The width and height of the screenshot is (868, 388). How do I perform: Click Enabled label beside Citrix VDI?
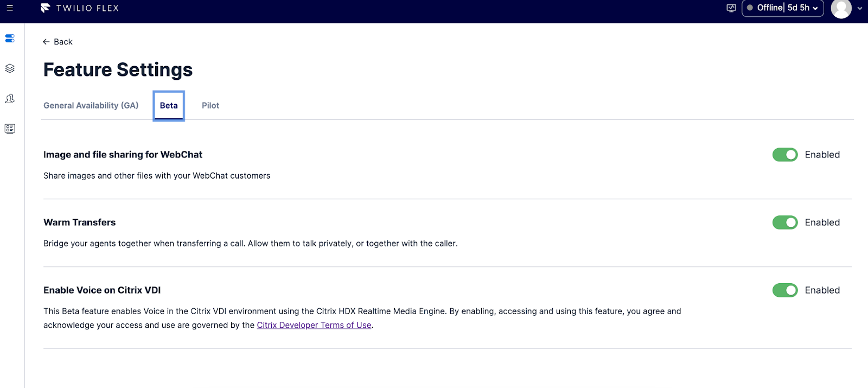822,290
